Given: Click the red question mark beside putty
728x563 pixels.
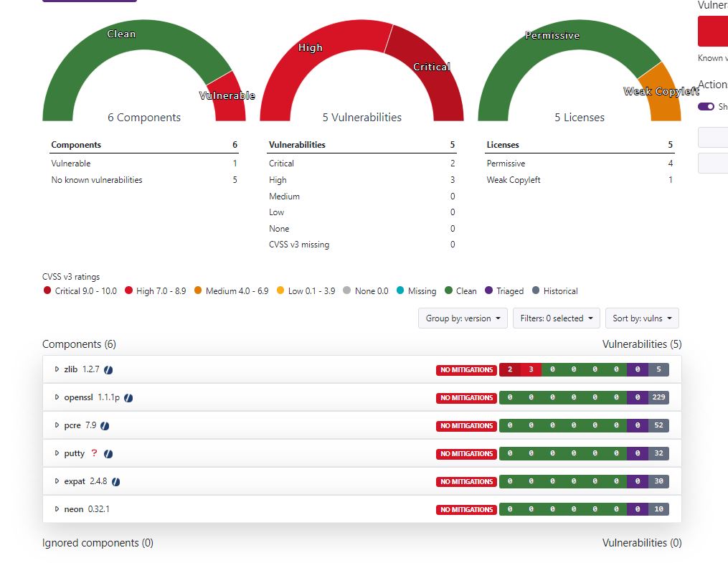Looking at the screenshot, I should [x=94, y=453].
